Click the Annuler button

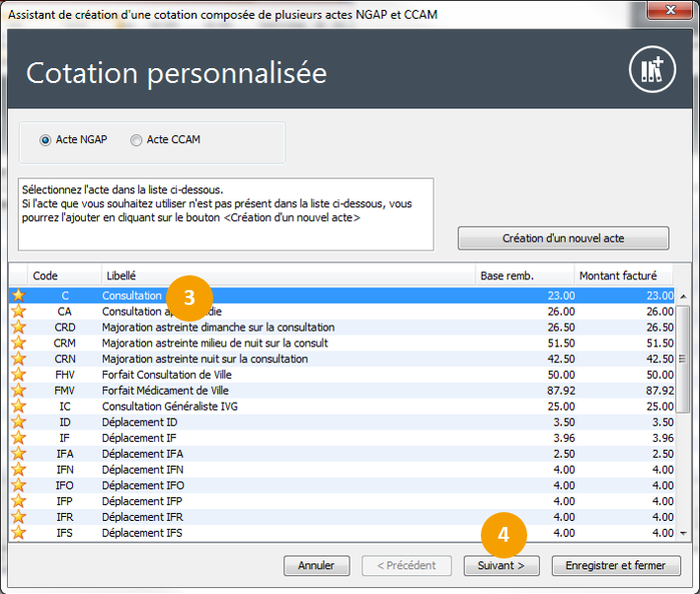(x=316, y=565)
